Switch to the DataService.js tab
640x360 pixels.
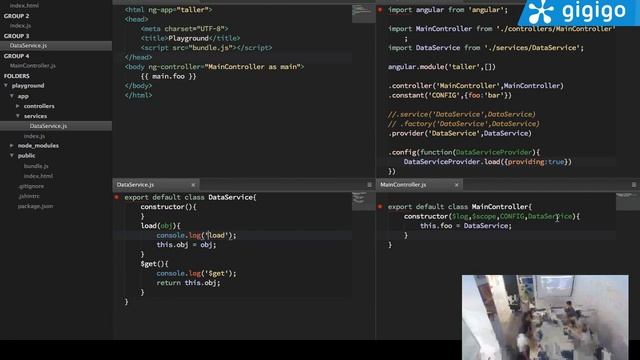tap(156, 184)
